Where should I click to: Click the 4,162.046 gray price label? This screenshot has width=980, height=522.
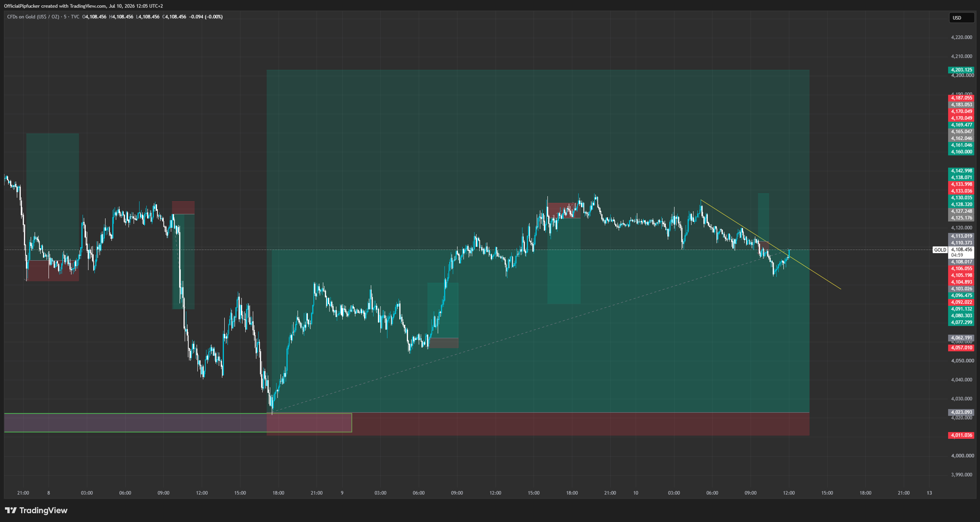pos(961,139)
